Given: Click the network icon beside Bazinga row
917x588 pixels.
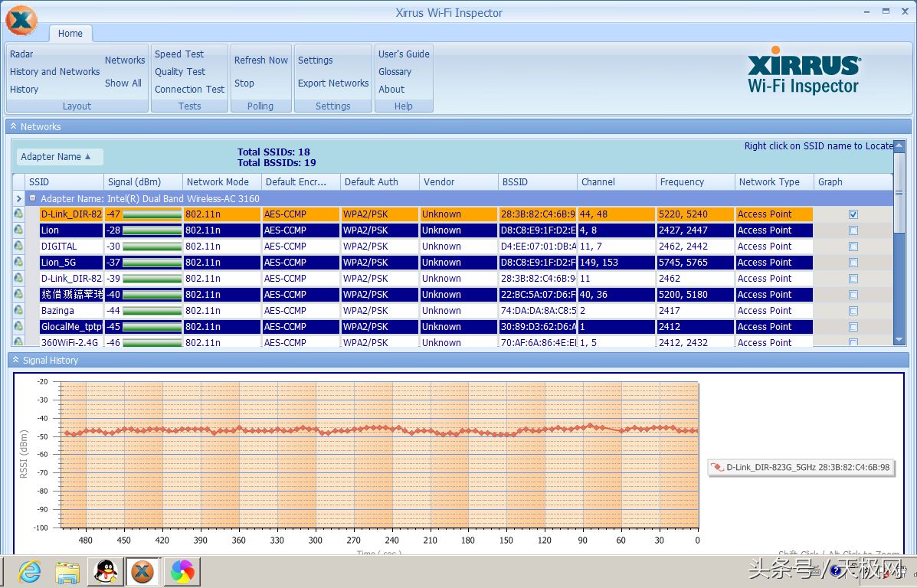Looking at the screenshot, I should (18, 310).
